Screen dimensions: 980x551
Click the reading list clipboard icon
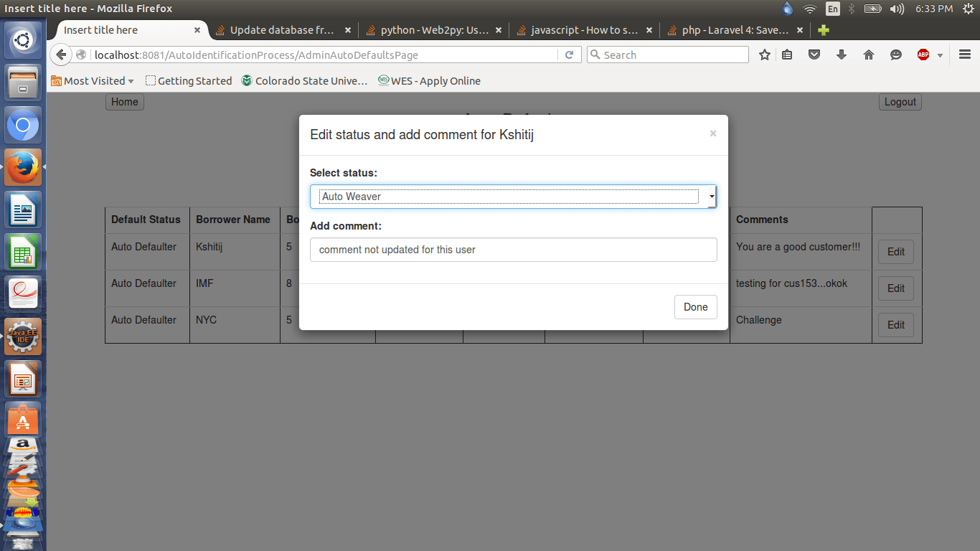[x=787, y=55]
